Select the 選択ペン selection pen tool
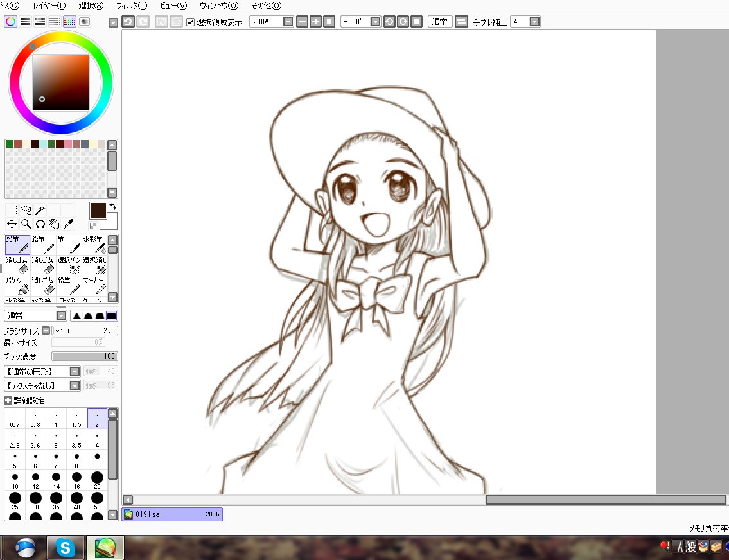The image size is (729, 560). [x=69, y=265]
